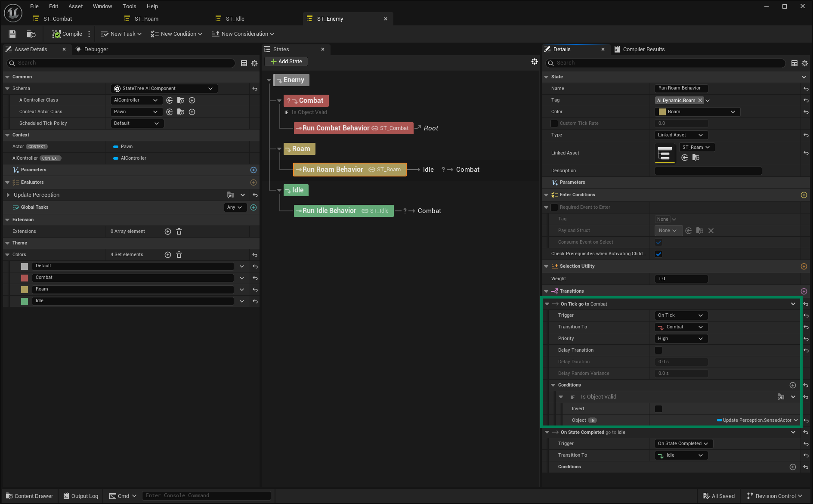Image resolution: width=813 pixels, height=504 pixels.
Task: Add a new Enter Condition with plus icon
Action: 804,195
